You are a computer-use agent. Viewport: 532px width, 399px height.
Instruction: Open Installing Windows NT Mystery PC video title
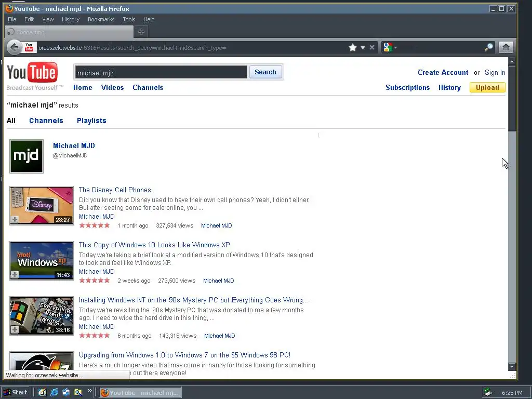coord(194,300)
